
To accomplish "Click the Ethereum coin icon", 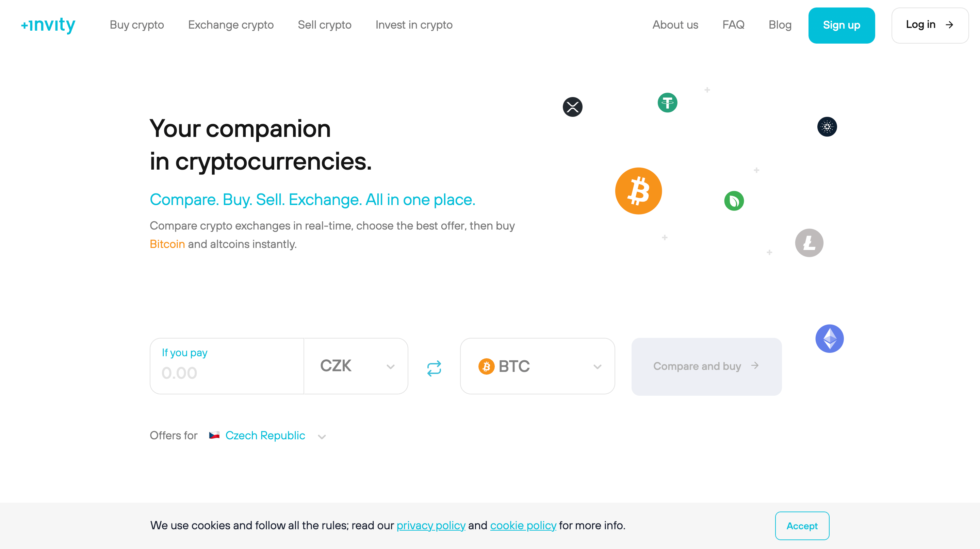I will pos(829,338).
